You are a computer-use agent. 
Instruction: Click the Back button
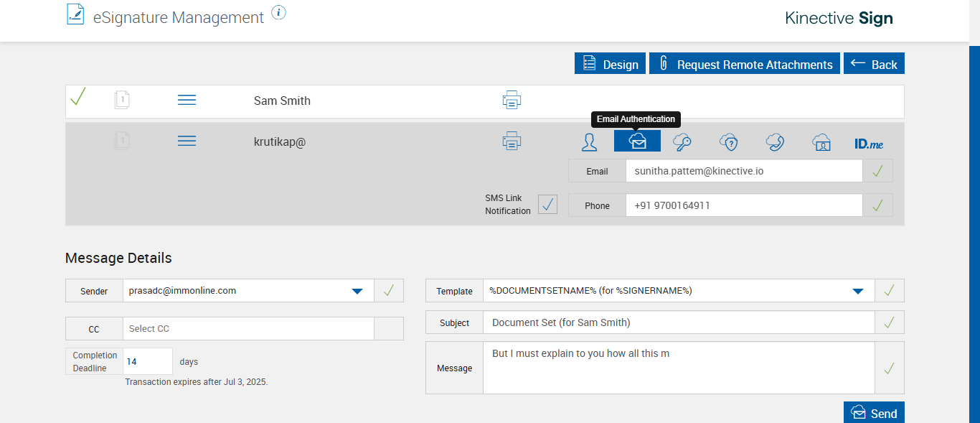[874, 63]
